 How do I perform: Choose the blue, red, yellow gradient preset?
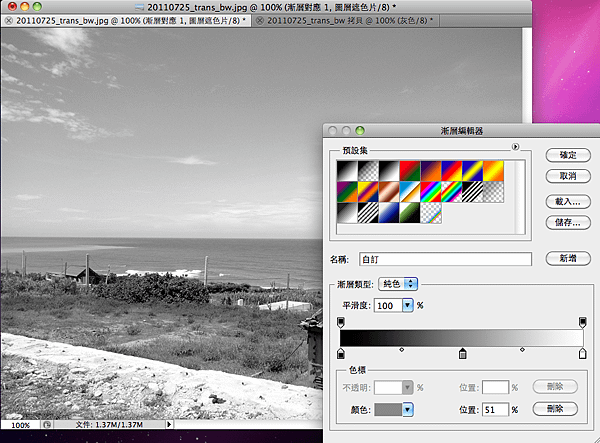452,171
